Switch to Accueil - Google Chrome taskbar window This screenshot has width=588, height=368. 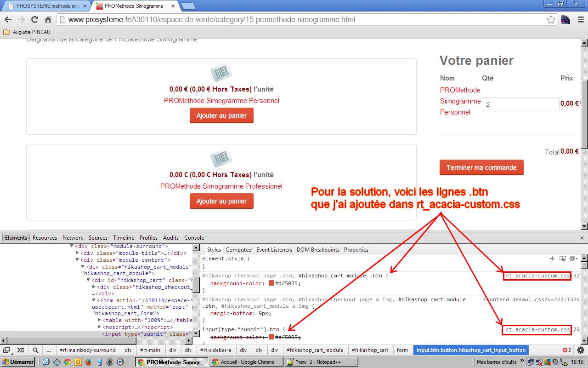coord(246,362)
